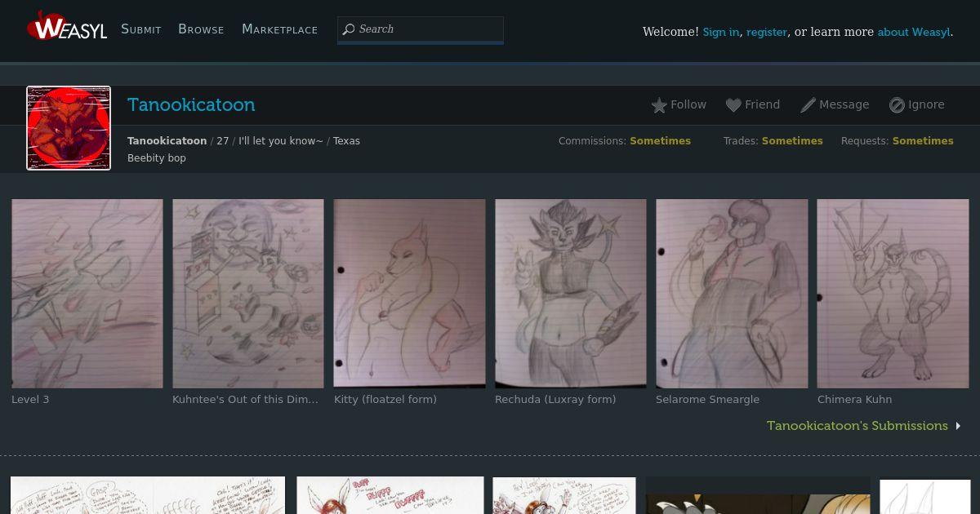Click the Rechuda (Luxray form) title
Screen dimensions: 980x514
point(555,400)
